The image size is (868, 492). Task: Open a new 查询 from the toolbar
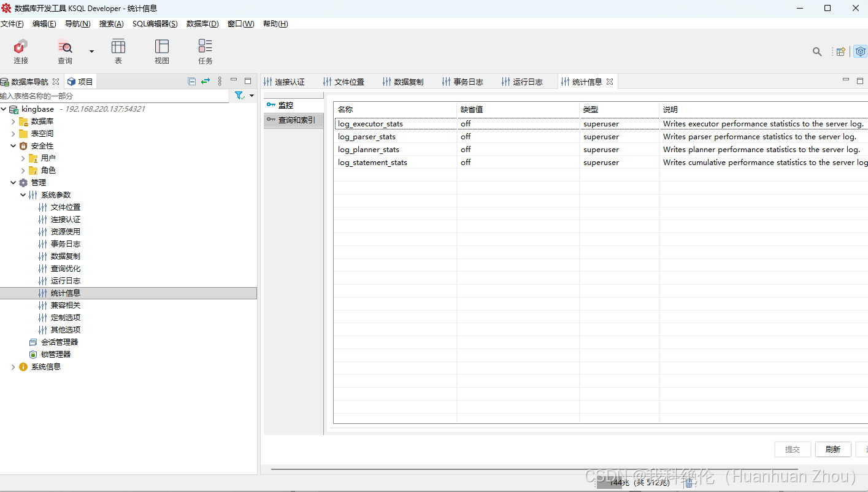click(x=65, y=52)
